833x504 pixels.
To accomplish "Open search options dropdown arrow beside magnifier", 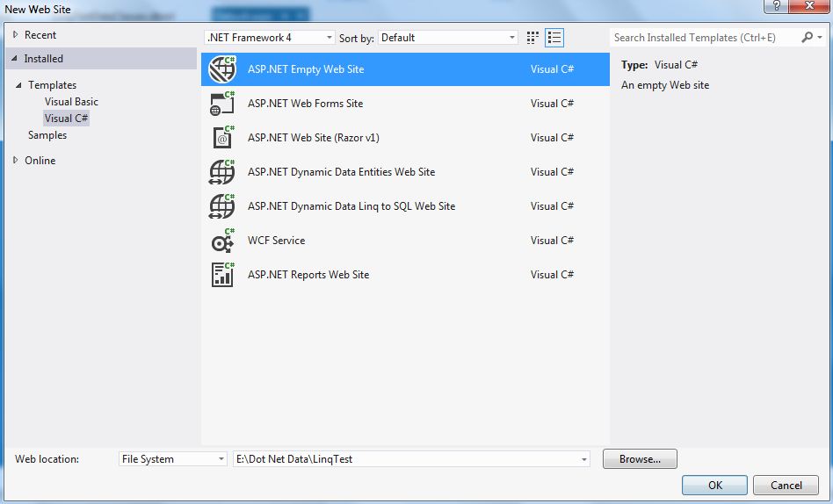I will coord(820,37).
